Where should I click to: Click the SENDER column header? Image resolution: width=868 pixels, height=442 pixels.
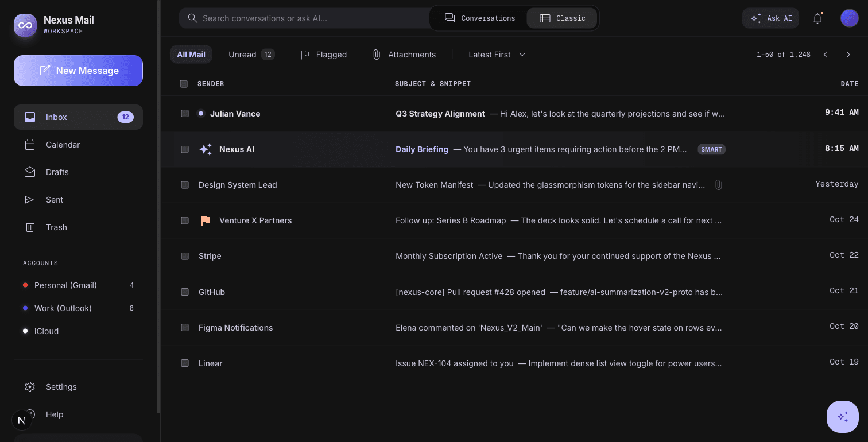(x=211, y=84)
